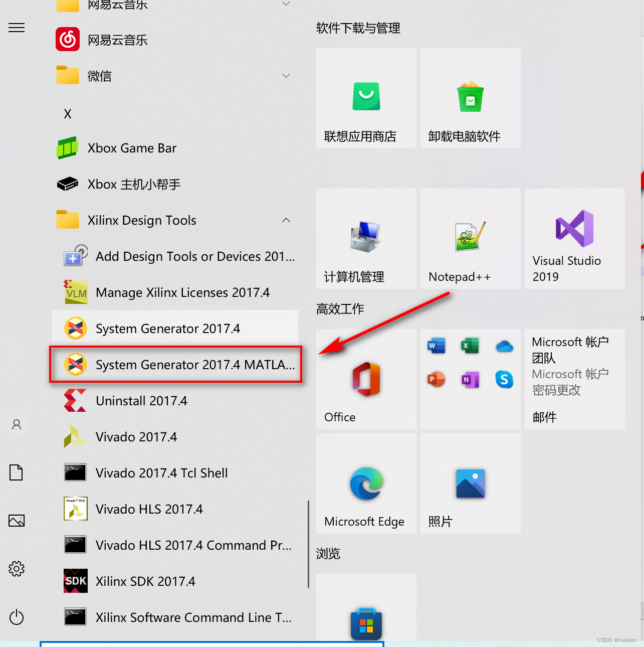Open Windows Settings from the sidebar gear
Screen dimensions: 644x647
tap(17, 569)
